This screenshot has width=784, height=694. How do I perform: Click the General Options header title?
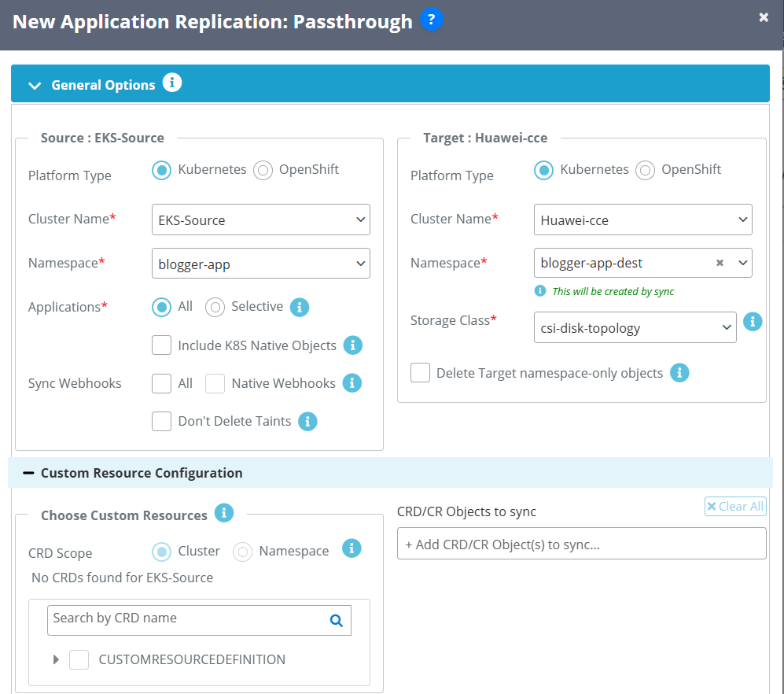pyautogui.click(x=104, y=86)
